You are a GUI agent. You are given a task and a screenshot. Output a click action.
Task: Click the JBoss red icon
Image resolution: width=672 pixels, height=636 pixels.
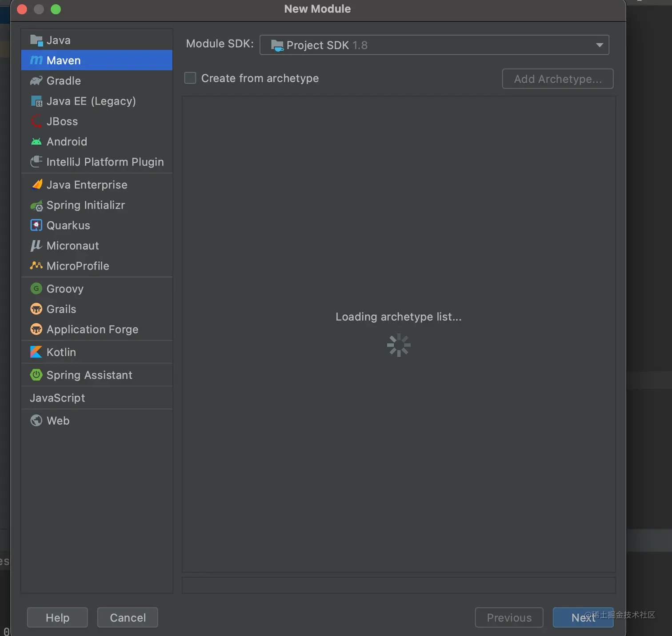pyautogui.click(x=36, y=121)
